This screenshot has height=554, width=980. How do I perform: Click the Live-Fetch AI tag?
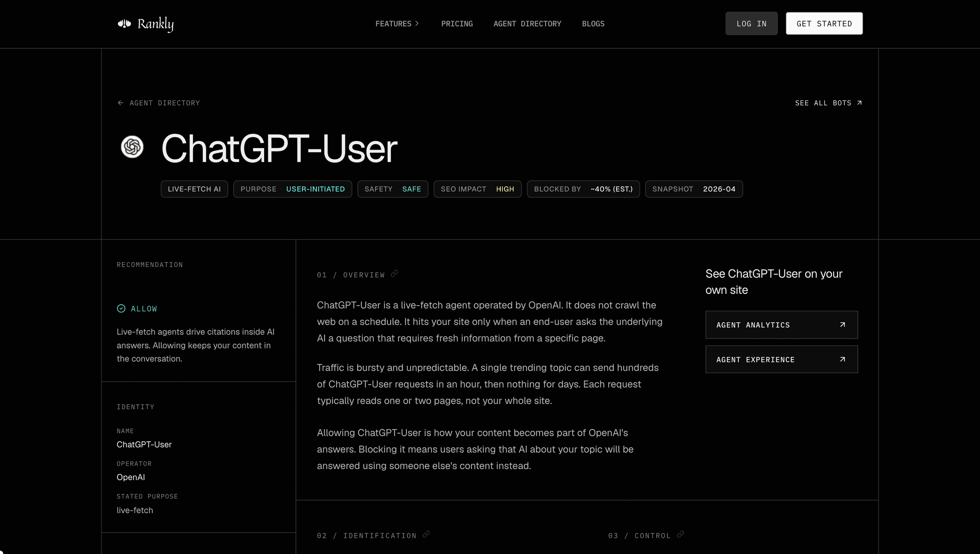click(x=194, y=189)
